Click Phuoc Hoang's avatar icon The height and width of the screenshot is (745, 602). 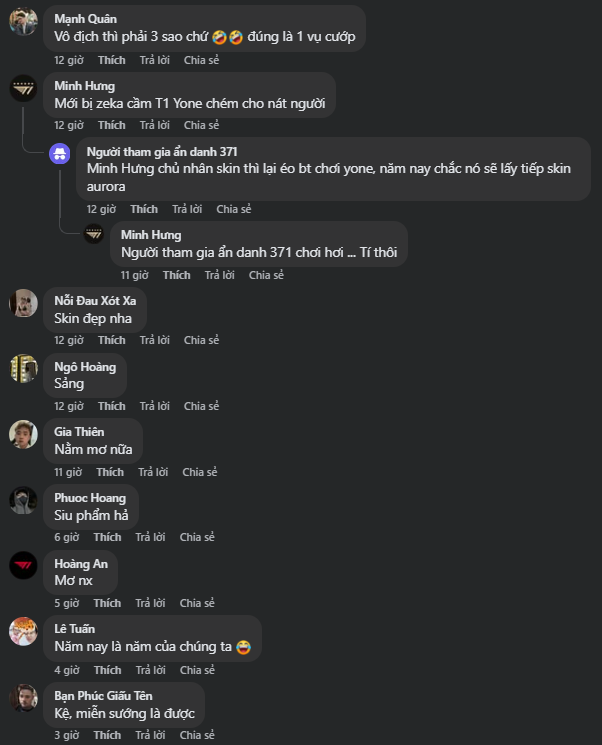pos(23,500)
